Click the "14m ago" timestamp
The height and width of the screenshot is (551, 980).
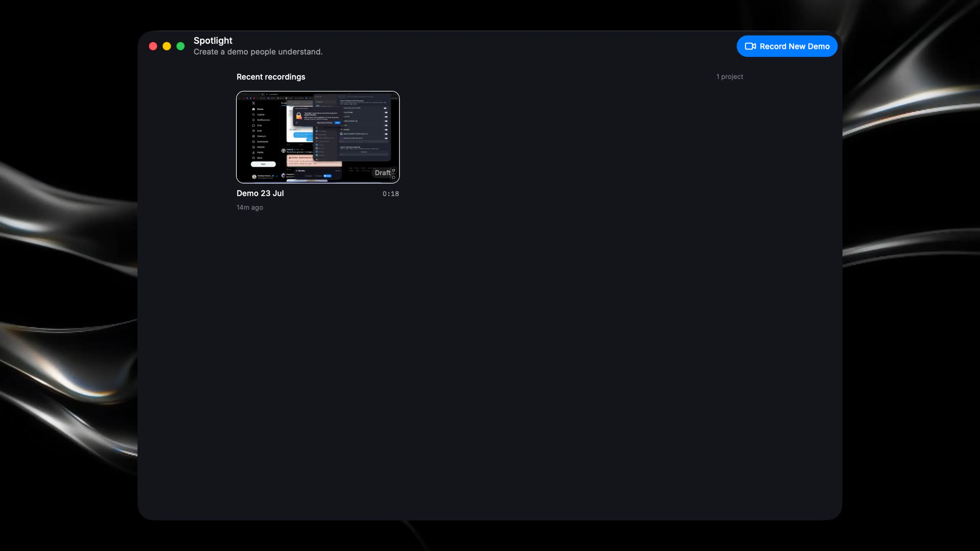[x=250, y=207]
